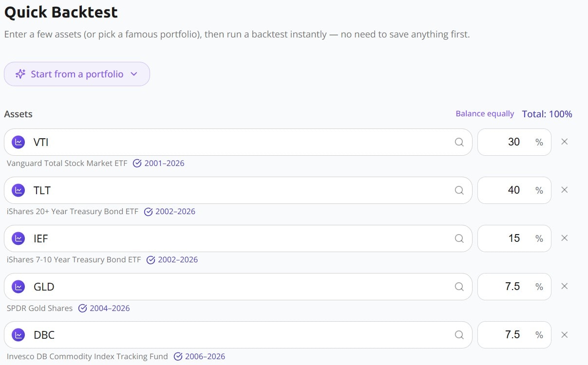Click the check icon beside 2004–2026
The image size is (588, 365).
82,308
